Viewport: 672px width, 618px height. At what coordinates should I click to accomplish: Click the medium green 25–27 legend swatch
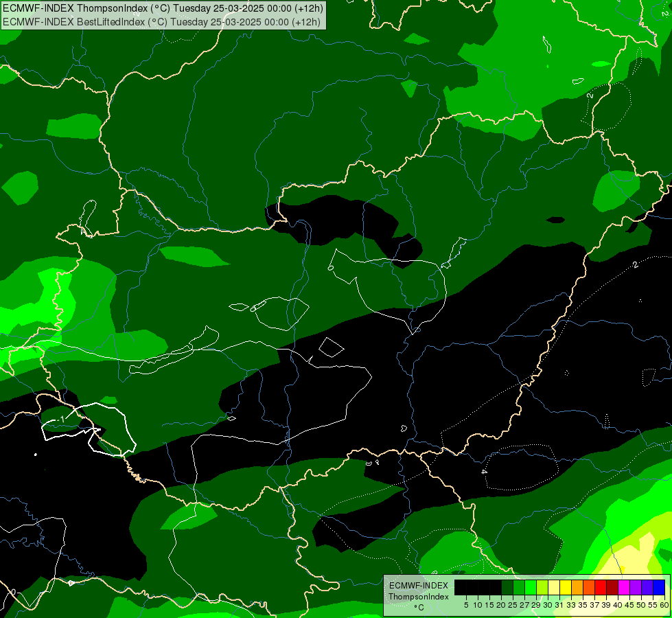[x=519, y=587]
